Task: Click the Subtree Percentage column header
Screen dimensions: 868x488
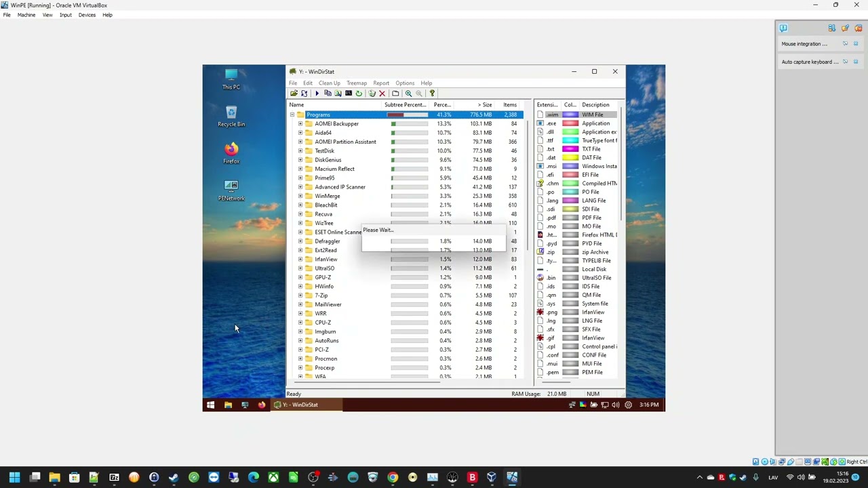Action: 407,105
